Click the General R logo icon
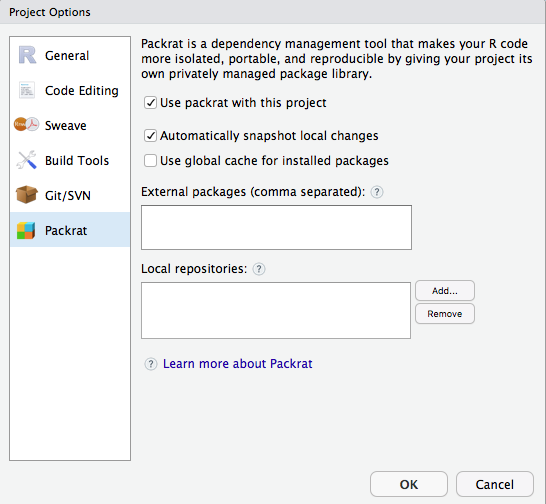 [x=27, y=55]
